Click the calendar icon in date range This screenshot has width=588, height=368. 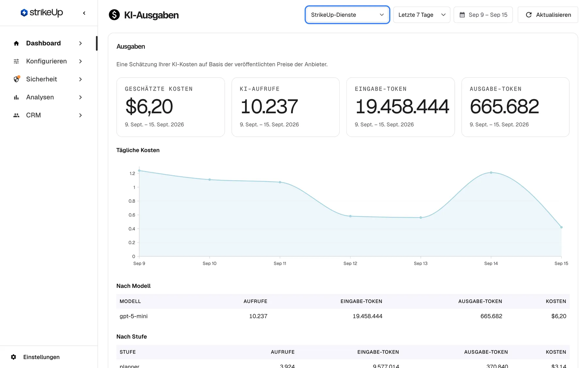coord(462,15)
